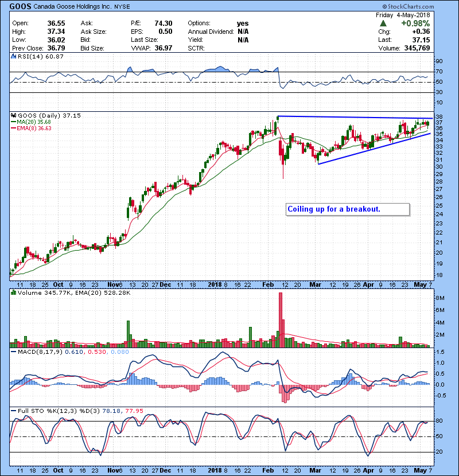The width and height of the screenshot is (459, 476).
Task: Click the tallest red volume bar in February
Action: pyautogui.click(x=281, y=320)
